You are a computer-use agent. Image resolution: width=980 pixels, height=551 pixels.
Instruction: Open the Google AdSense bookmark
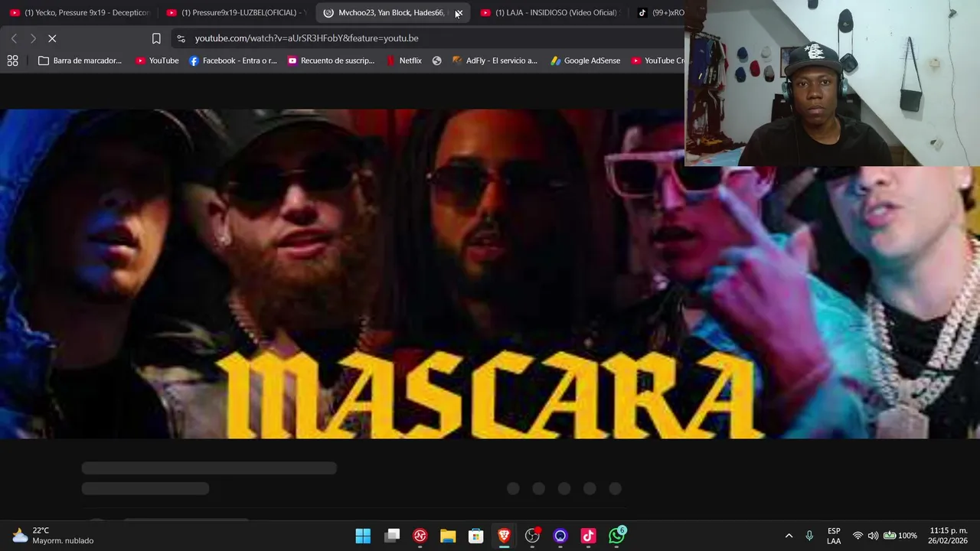pyautogui.click(x=585, y=60)
